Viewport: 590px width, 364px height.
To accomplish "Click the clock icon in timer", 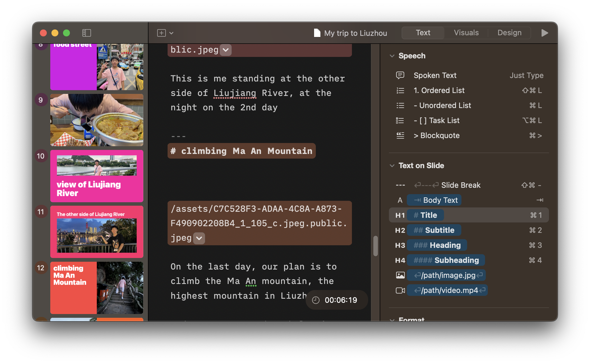I will (x=316, y=300).
